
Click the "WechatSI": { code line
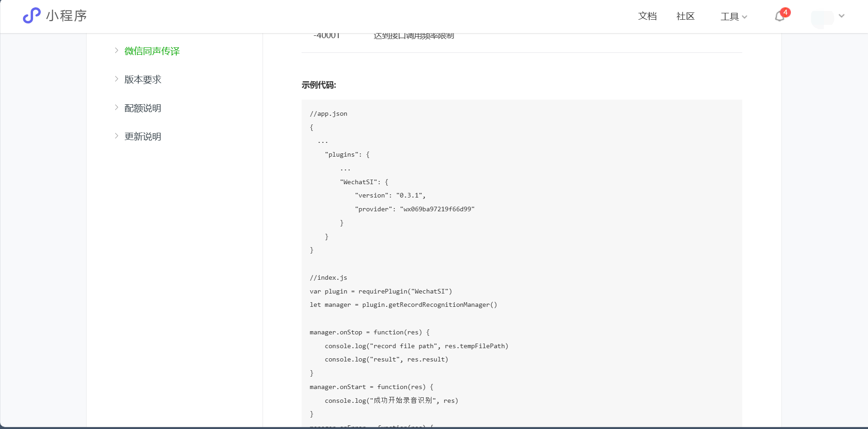tap(364, 182)
